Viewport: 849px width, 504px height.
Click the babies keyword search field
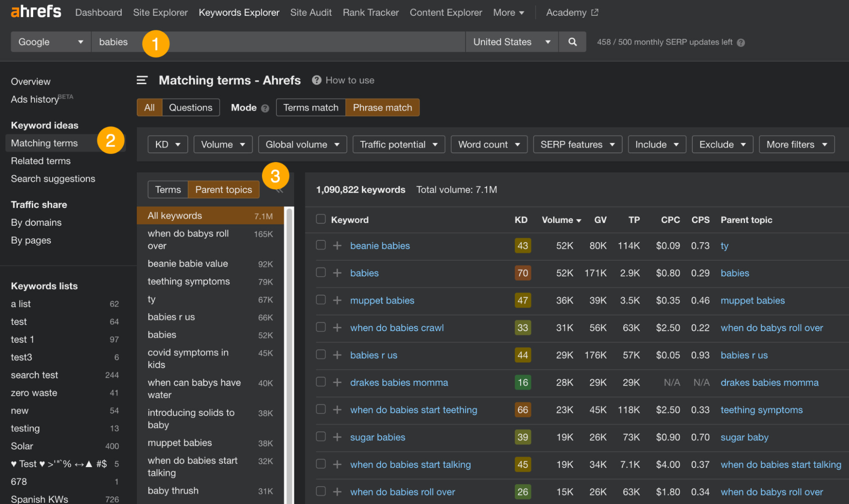[x=278, y=42]
